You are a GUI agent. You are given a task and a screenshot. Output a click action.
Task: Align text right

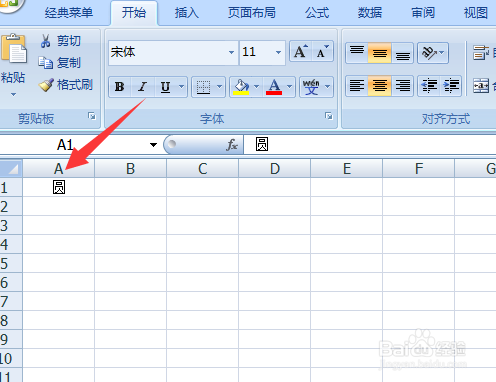point(403,86)
